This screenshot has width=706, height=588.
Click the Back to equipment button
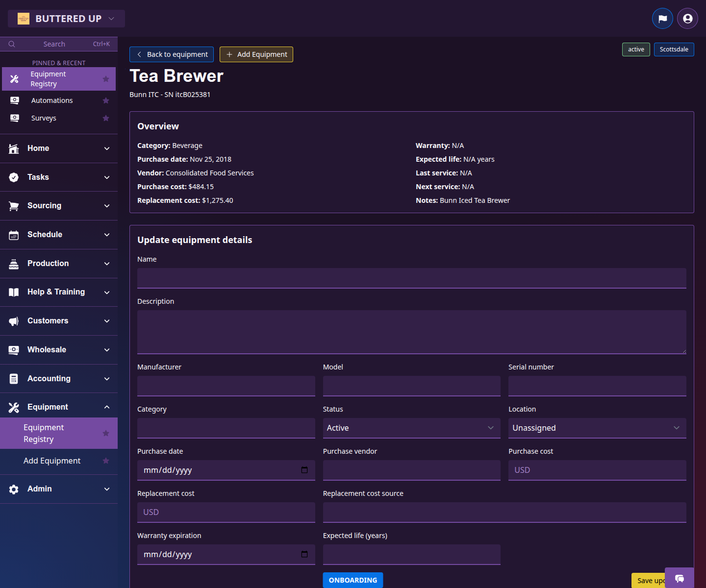[x=171, y=54]
